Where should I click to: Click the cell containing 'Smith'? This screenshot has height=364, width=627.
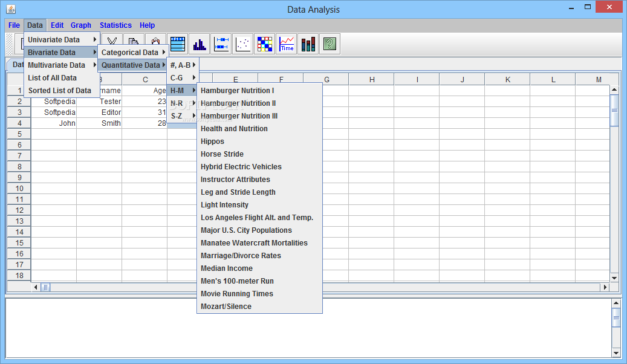tap(99, 123)
